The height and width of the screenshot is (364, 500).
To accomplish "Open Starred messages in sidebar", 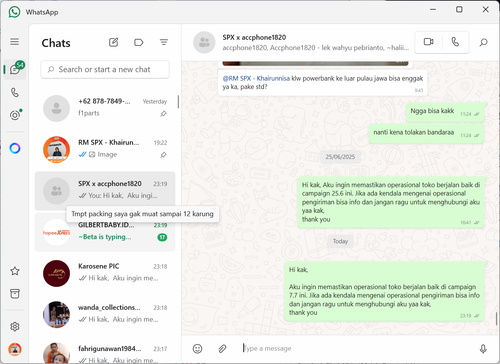I will click(15, 271).
